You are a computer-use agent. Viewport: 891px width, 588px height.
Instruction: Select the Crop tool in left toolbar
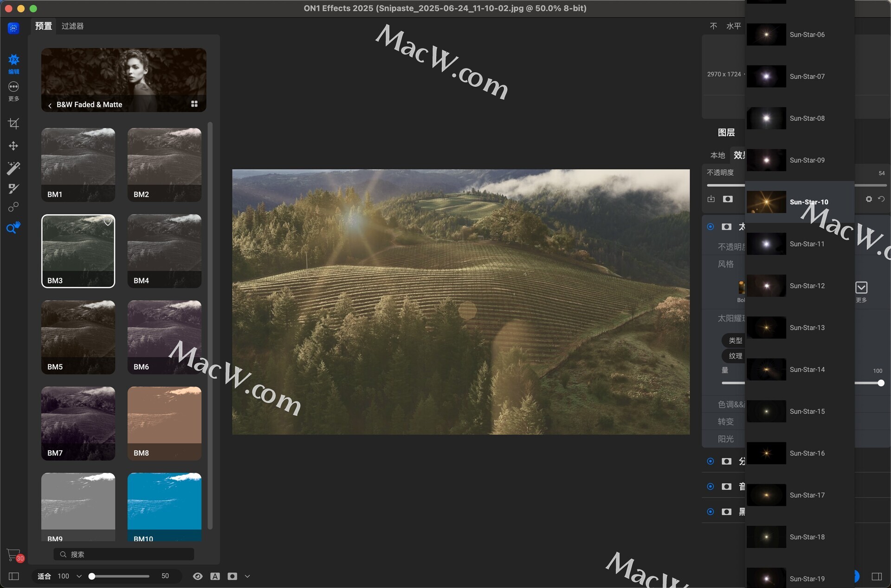tap(13, 123)
